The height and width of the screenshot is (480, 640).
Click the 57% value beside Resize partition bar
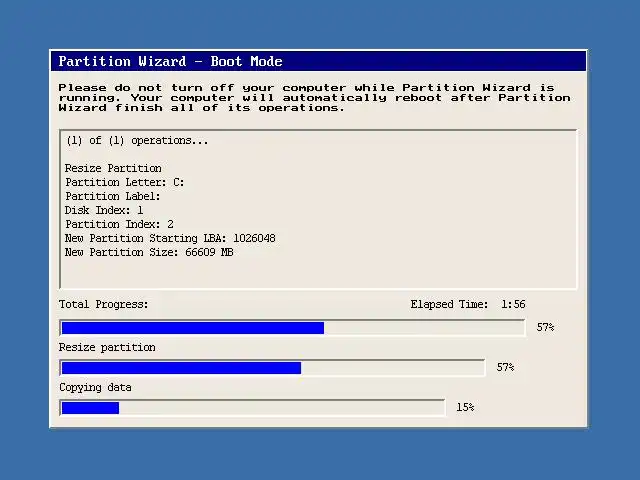tap(505, 367)
